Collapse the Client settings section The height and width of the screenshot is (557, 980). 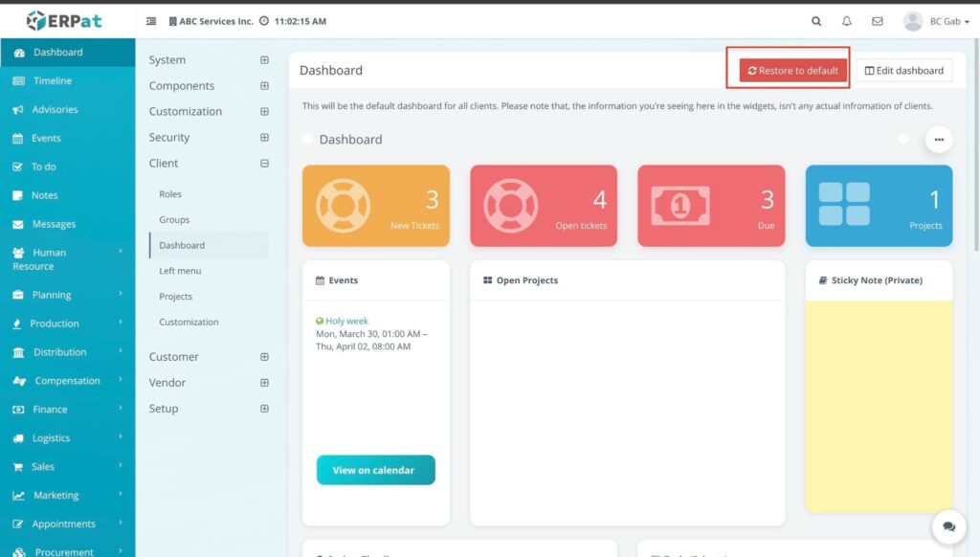pos(264,164)
